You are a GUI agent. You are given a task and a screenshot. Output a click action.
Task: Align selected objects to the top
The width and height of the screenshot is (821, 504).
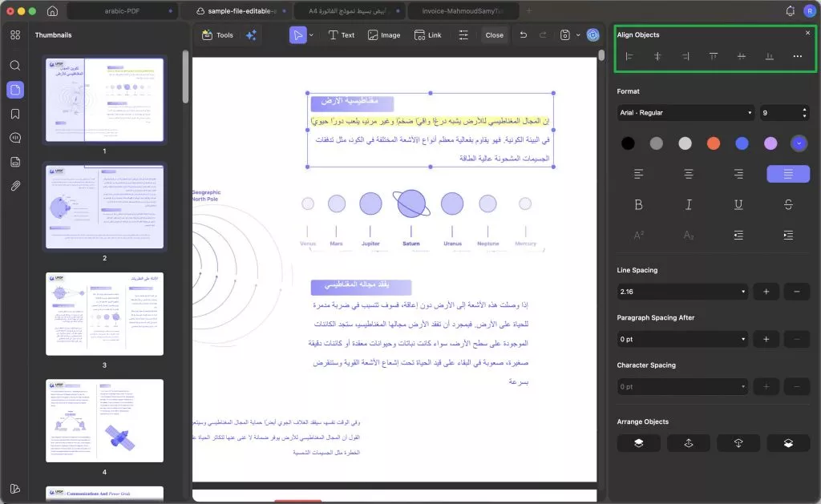(x=713, y=56)
